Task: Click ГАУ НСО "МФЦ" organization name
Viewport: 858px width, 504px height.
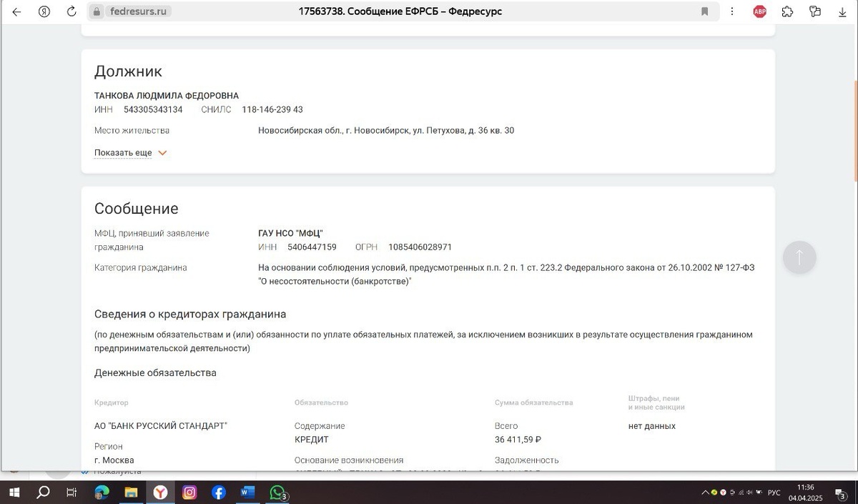Action: tap(291, 233)
